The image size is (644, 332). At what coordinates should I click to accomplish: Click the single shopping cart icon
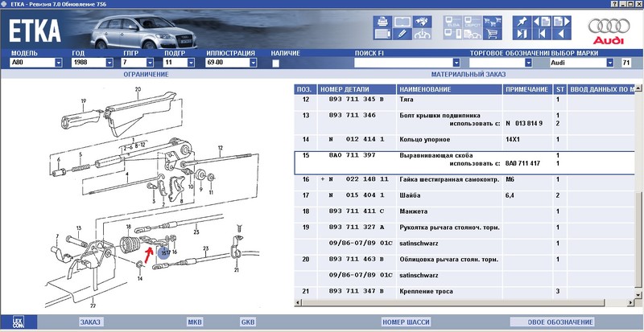point(493,34)
